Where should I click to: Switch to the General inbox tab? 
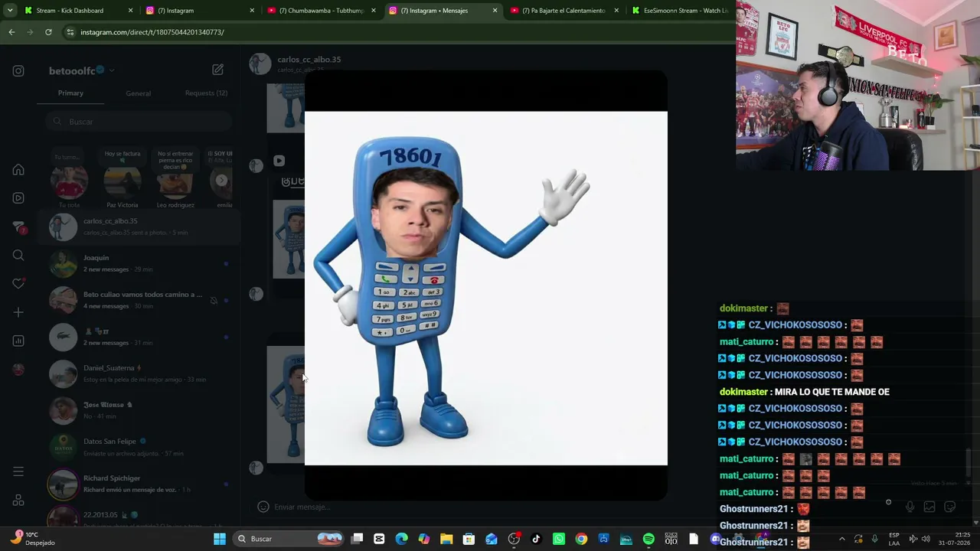(139, 93)
